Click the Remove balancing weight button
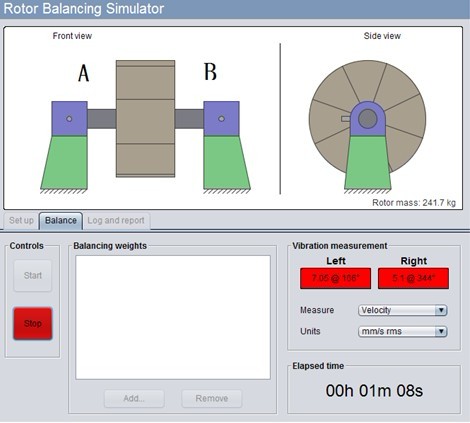470x423 pixels. pyautogui.click(x=212, y=398)
